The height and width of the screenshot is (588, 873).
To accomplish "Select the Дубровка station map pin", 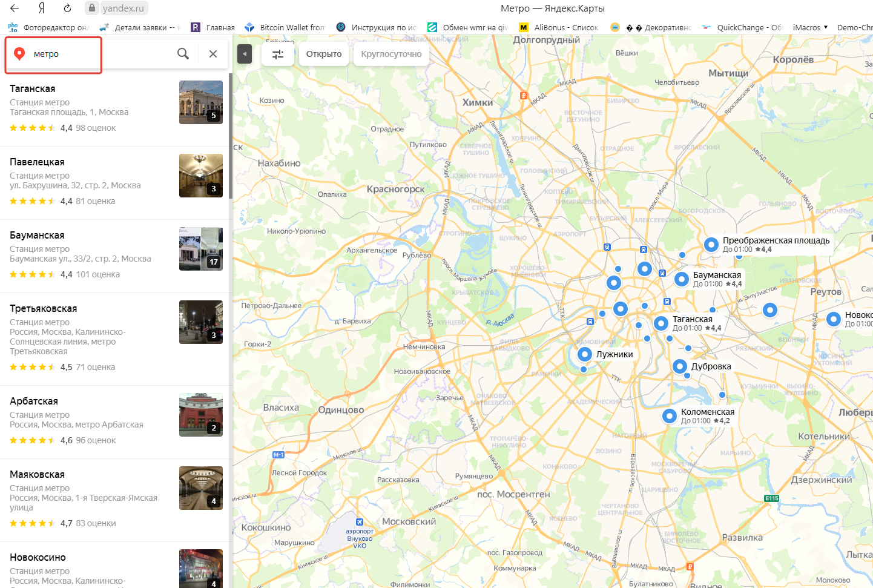I will click(x=680, y=366).
